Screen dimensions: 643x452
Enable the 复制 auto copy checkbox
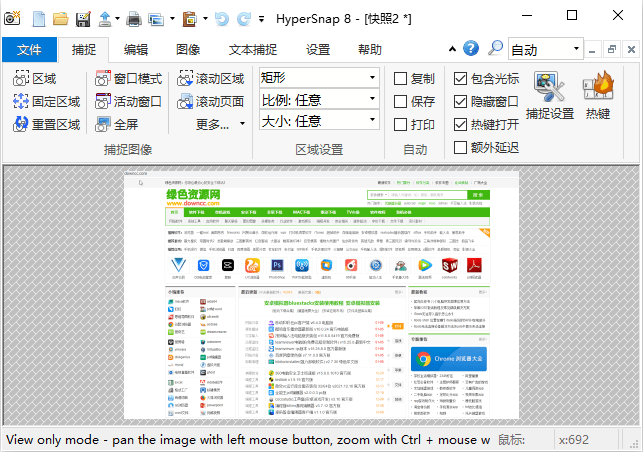[414, 78]
